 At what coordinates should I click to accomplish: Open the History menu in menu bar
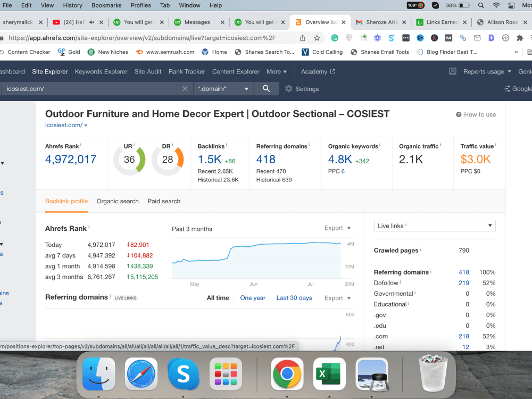click(72, 5)
